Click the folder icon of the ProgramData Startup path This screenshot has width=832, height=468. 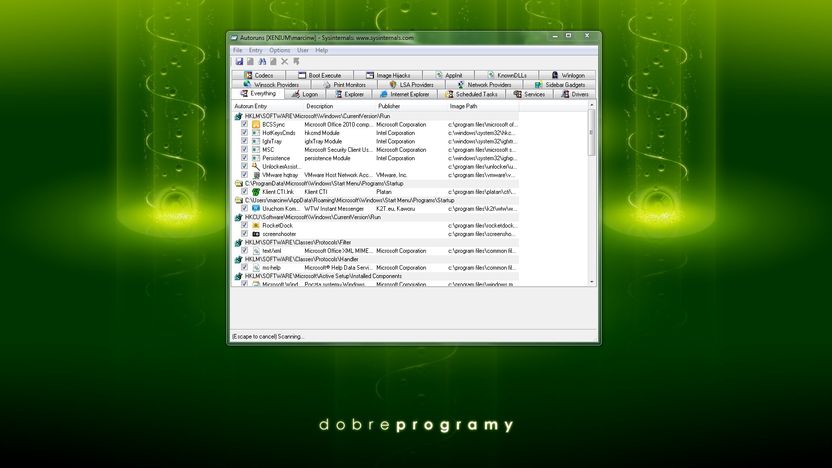tap(239, 183)
